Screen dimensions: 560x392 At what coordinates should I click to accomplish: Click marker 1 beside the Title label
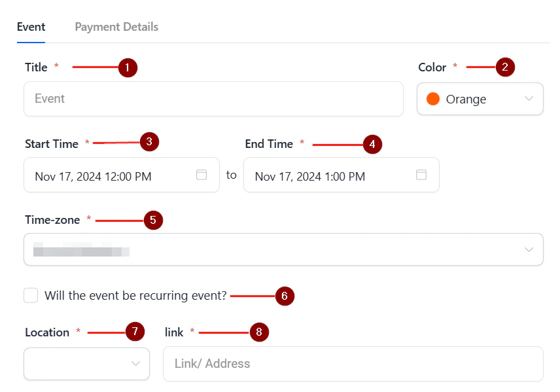pyautogui.click(x=128, y=67)
